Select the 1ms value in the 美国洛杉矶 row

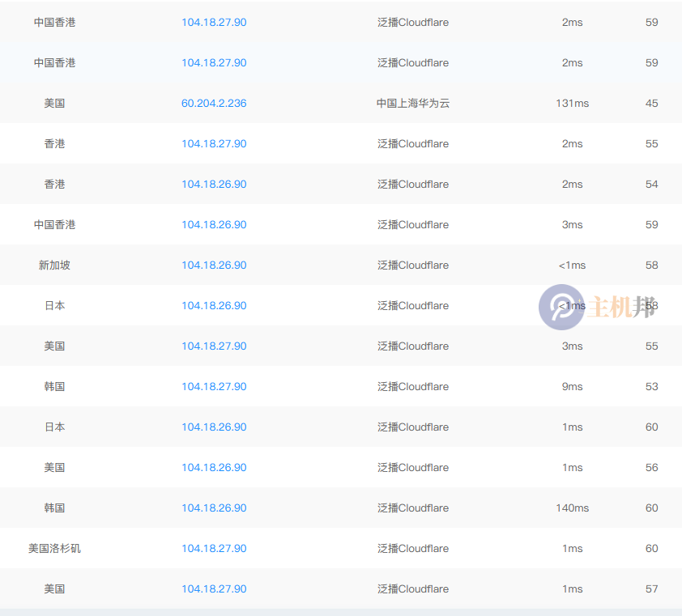(x=572, y=549)
